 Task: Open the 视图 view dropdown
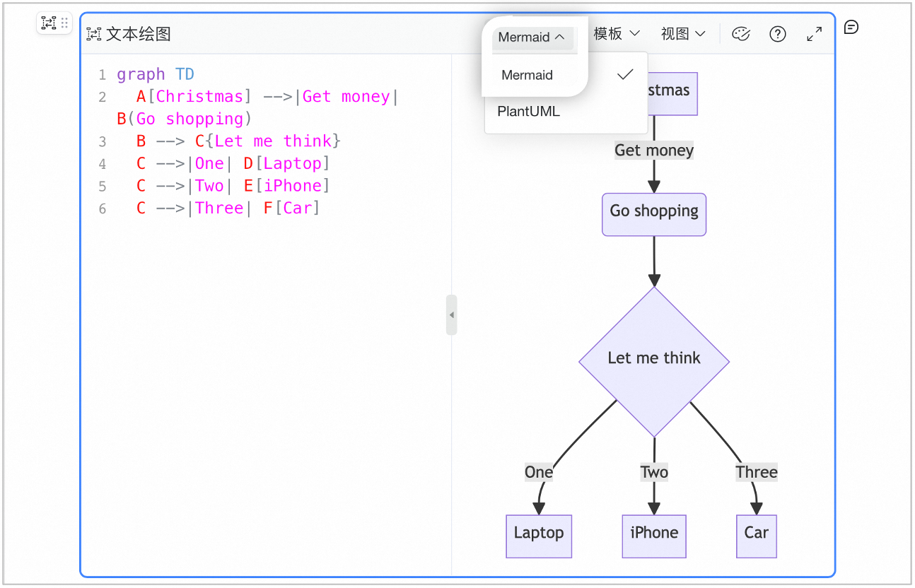click(x=683, y=33)
